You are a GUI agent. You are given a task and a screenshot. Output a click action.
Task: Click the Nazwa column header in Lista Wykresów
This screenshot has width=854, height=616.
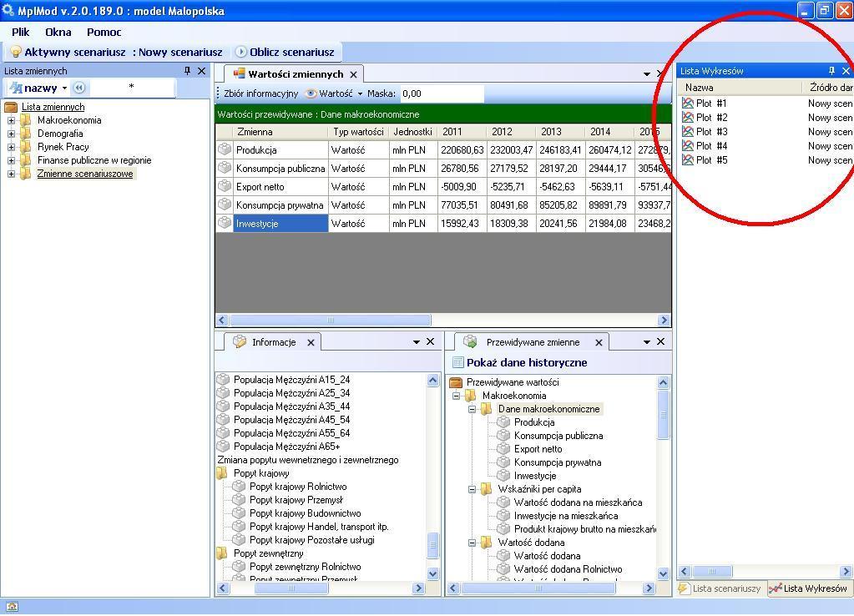point(739,88)
